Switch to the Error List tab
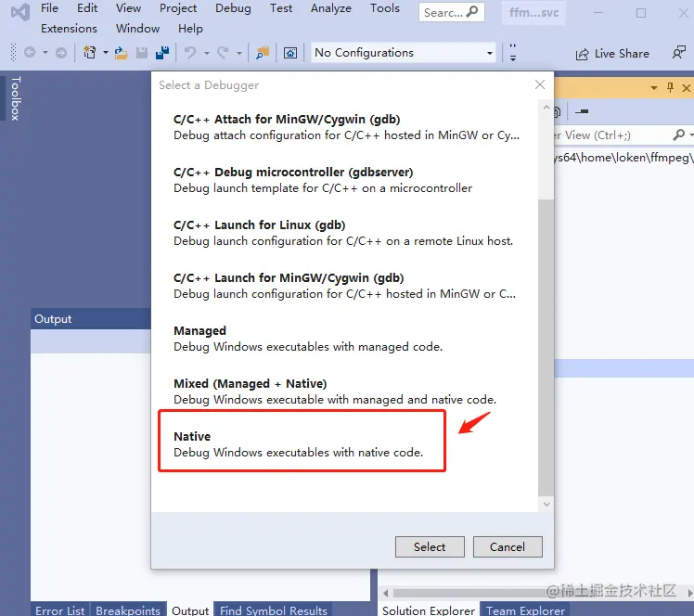 (59, 610)
